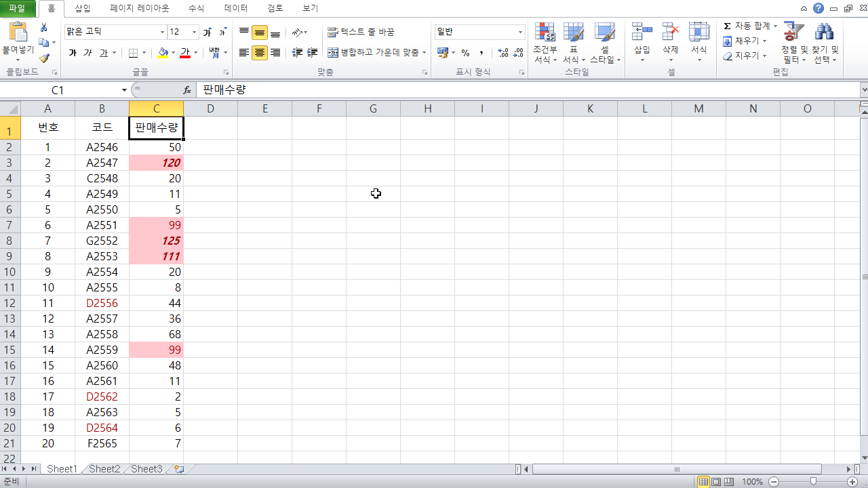Select the Format Painter brush
Image resolution: width=868 pixels, height=488 pixels.
pyautogui.click(x=44, y=58)
